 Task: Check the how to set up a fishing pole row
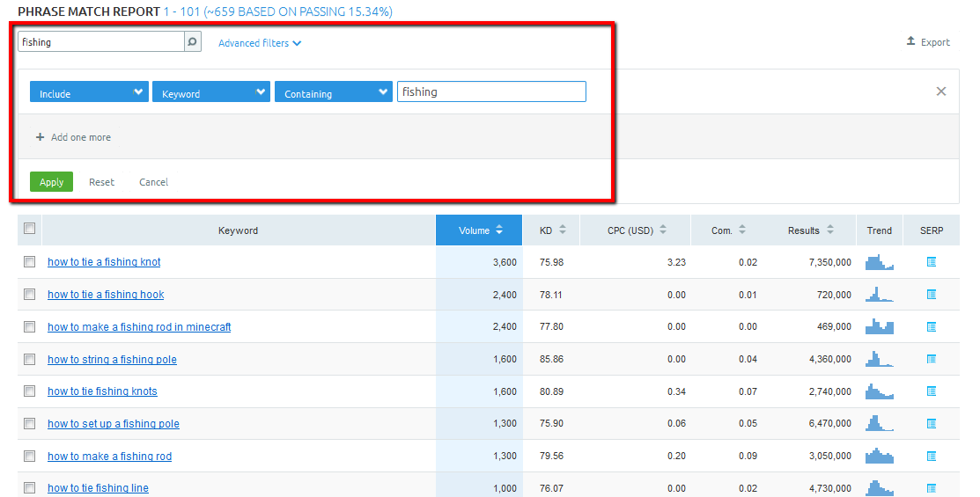point(29,423)
